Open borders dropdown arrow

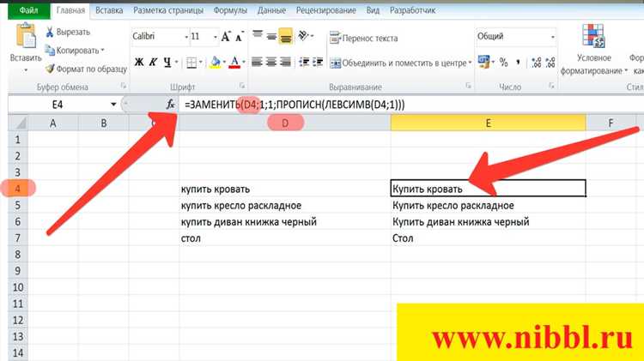tap(200, 63)
